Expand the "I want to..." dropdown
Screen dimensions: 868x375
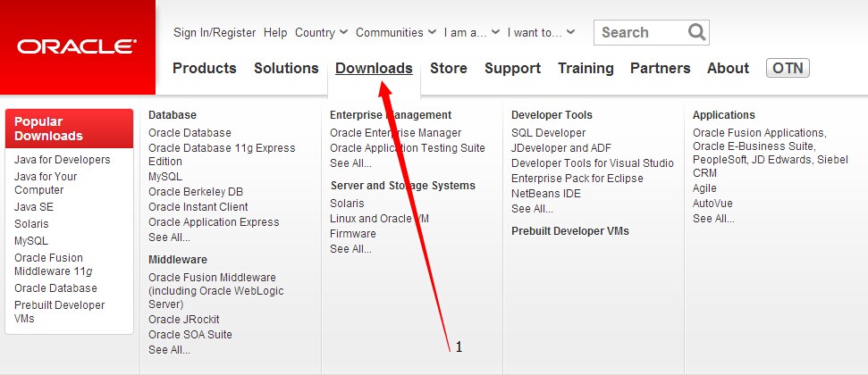pos(541,33)
